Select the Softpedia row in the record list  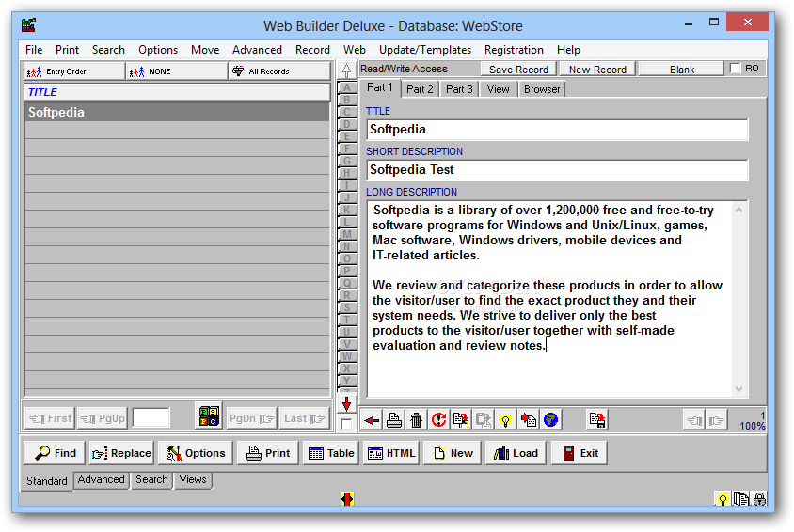(177, 112)
